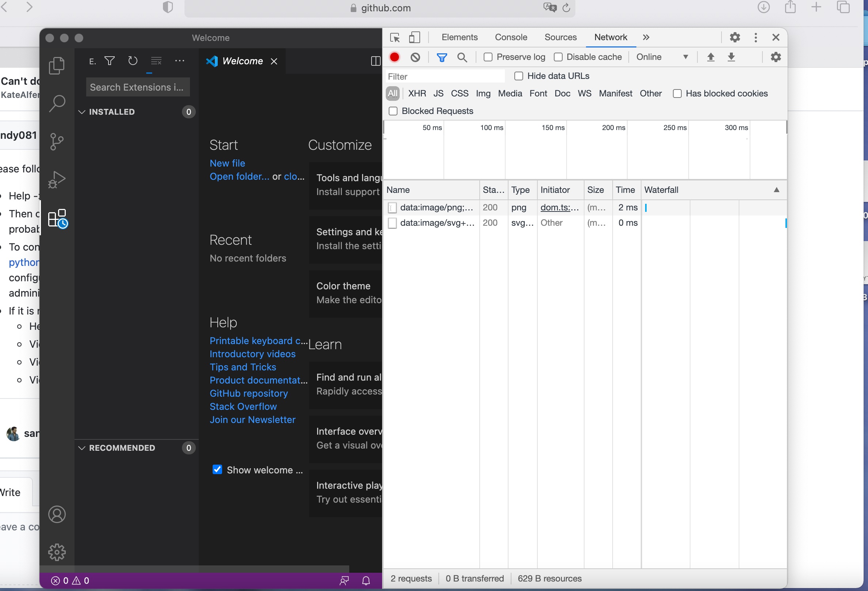Open the Run and Debug panel
Screen dimensions: 868x591
pyautogui.click(x=57, y=180)
